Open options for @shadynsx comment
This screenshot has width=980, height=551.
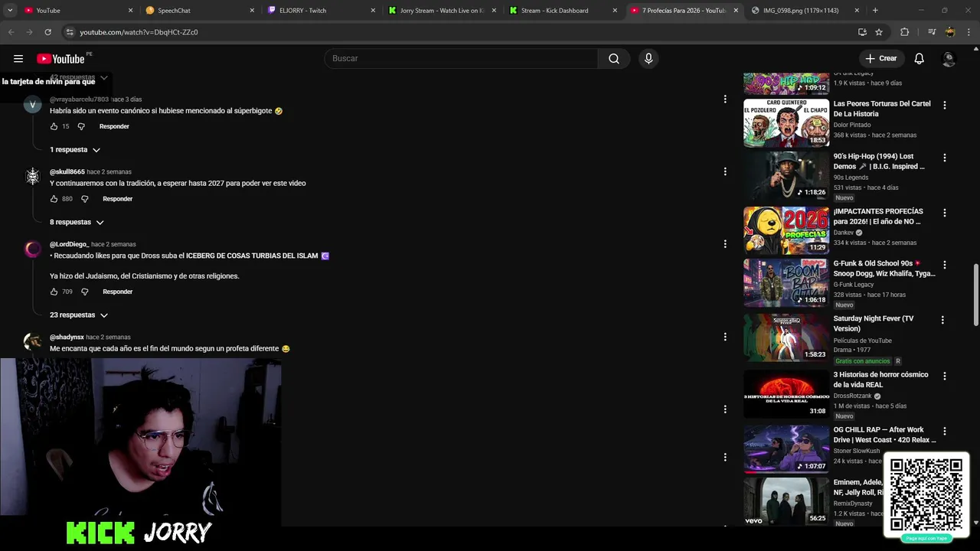pos(725,337)
